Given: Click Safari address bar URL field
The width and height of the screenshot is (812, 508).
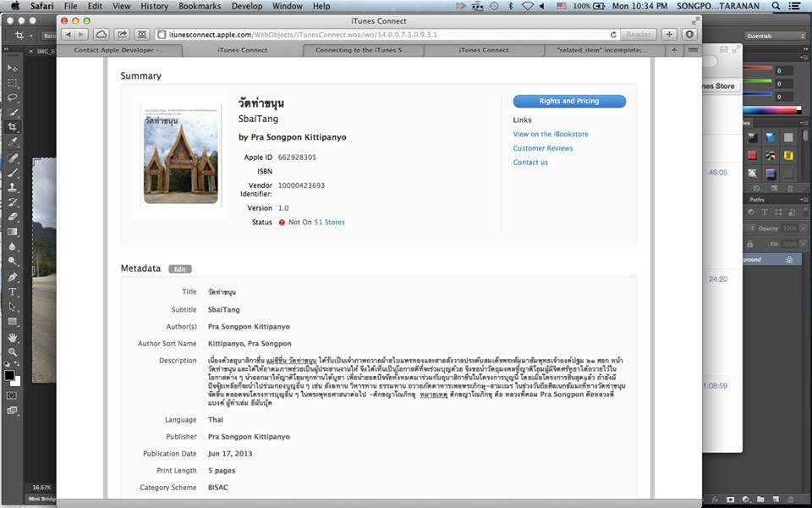Looking at the screenshot, I should tap(387, 35).
